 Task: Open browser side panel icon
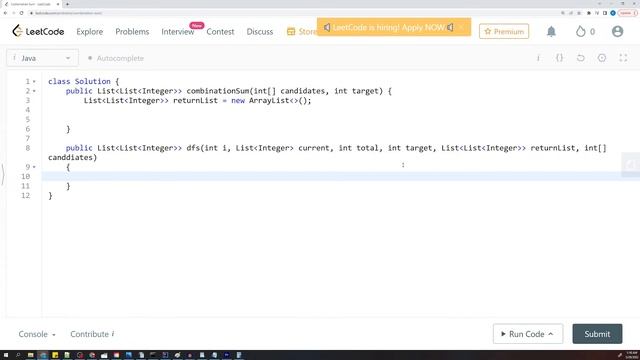pyautogui.click(x=605, y=13)
